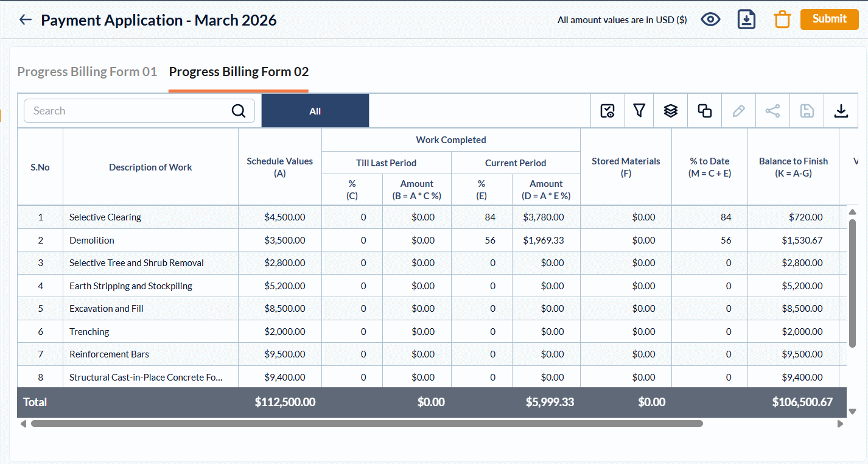Click the back arrow beside Payment Application
Viewport: 868px width, 464px height.
pos(25,20)
